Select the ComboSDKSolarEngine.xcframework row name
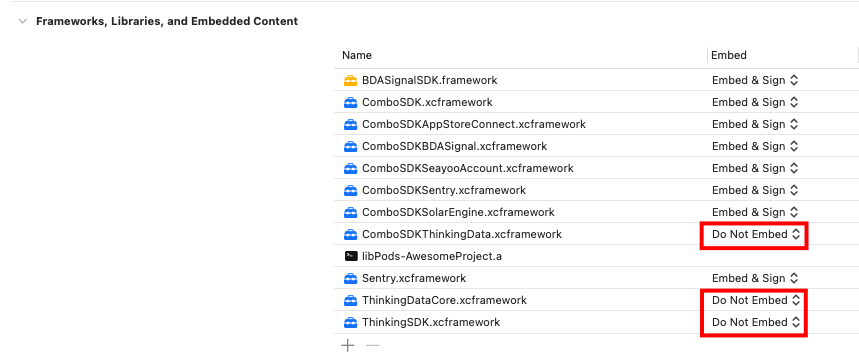The image size is (859, 361). [x=458, y=212]
